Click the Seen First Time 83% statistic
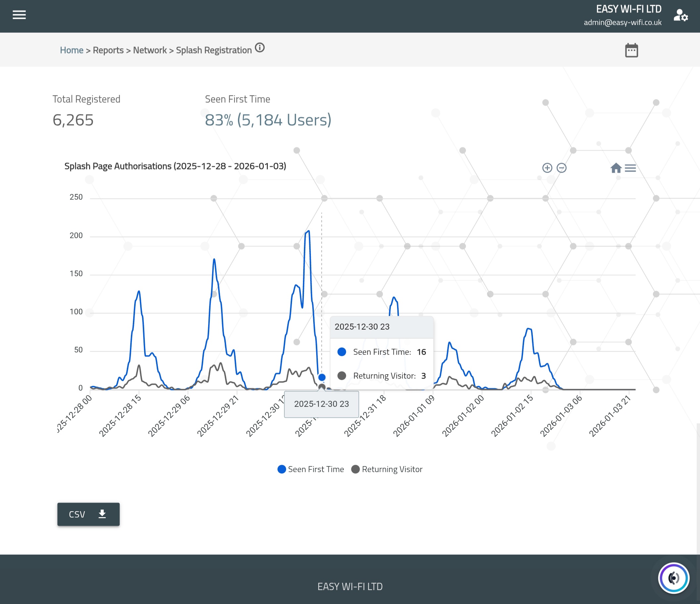700x604 pixels. pos(268,120)
